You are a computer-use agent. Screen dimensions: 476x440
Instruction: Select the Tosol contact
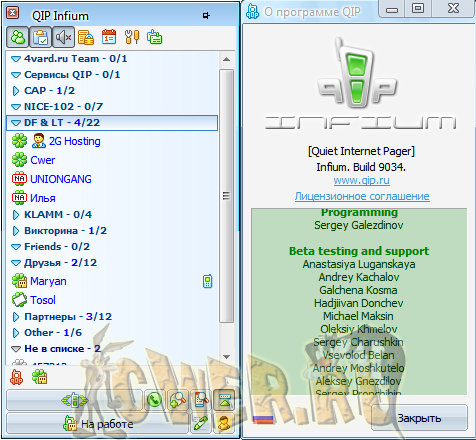point(112,300)
